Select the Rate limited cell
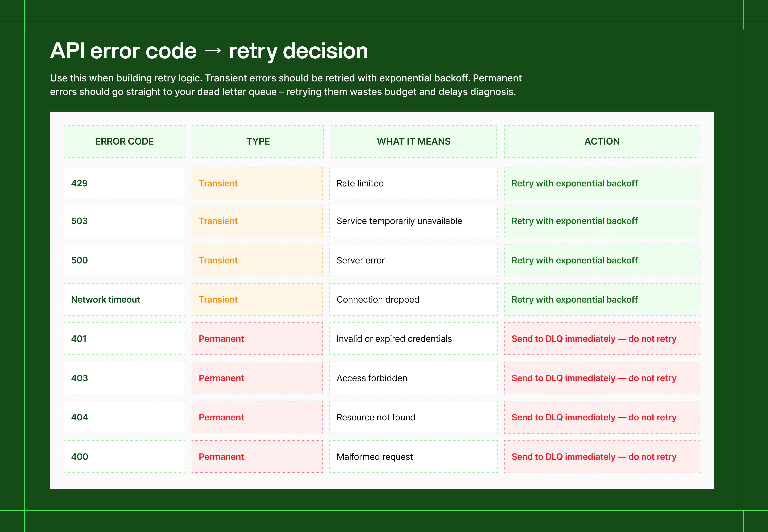 pos(413,183)
